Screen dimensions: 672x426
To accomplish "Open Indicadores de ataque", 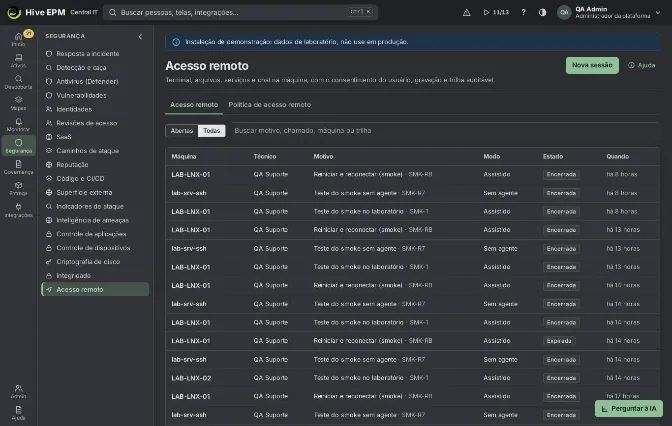I will tap(94, 206).
